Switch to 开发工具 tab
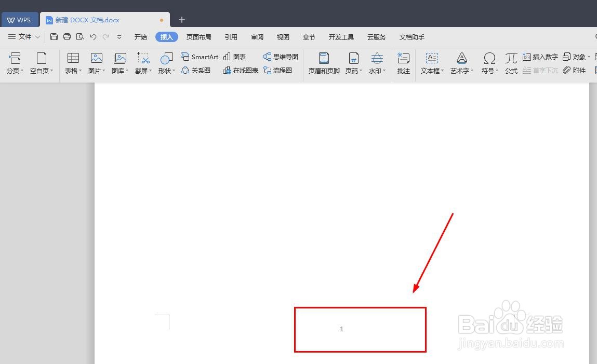Screen dimensions: 597x364 point(341,37)
